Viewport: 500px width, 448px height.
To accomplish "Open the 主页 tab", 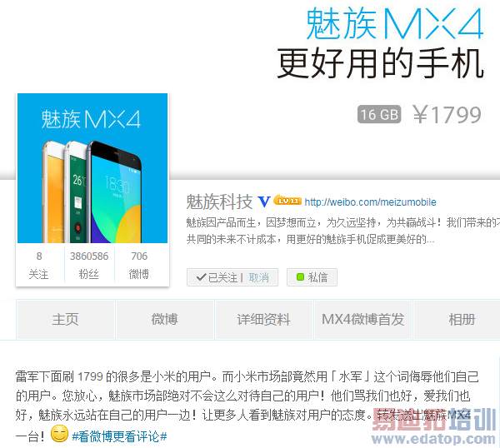I will (65, 320).
